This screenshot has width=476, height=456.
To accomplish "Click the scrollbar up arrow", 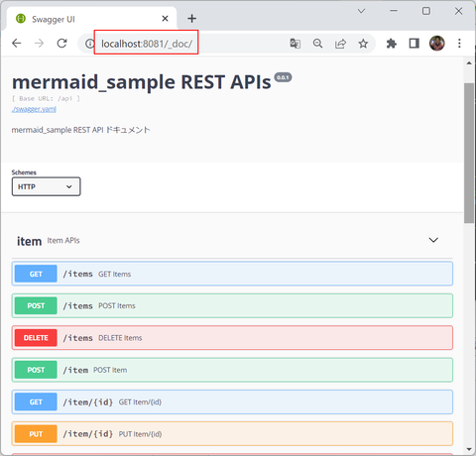I will coord(469,63).
